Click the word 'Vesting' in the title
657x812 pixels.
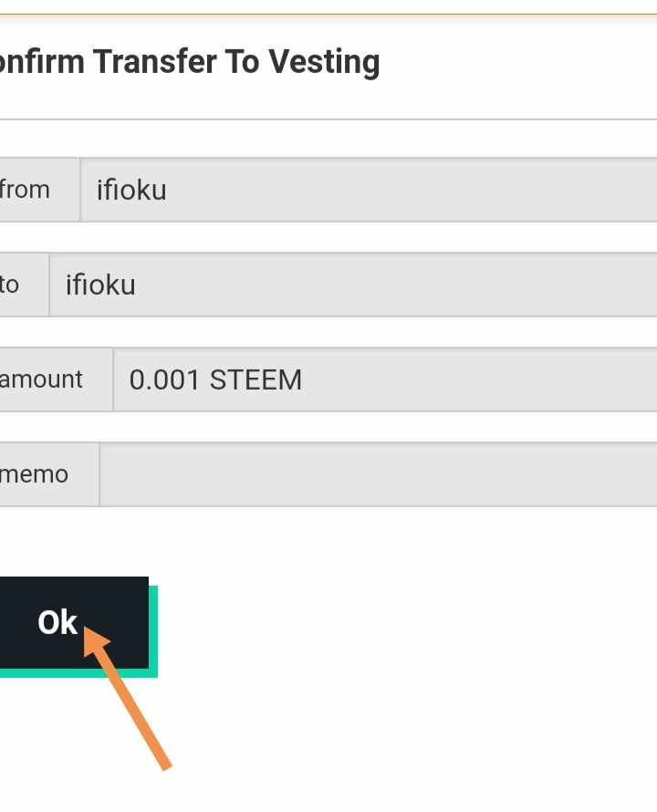pyautogui.click(x=324, y=62)
